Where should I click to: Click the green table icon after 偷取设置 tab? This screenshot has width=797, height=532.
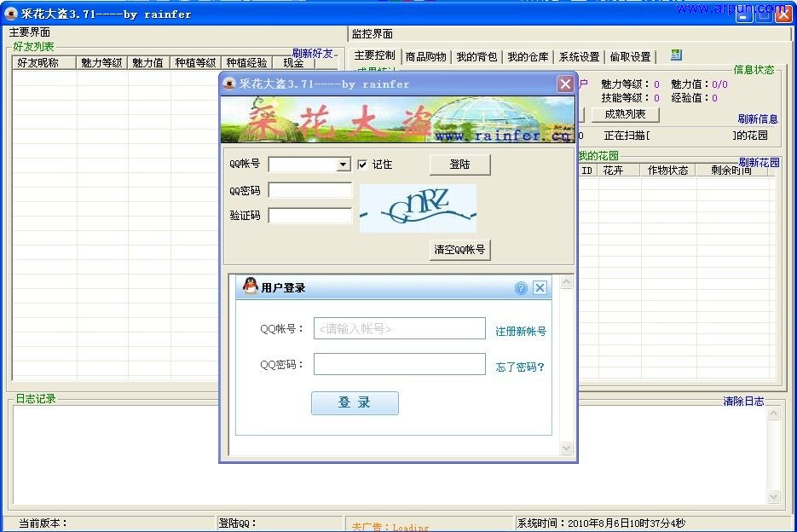point(676,55)
